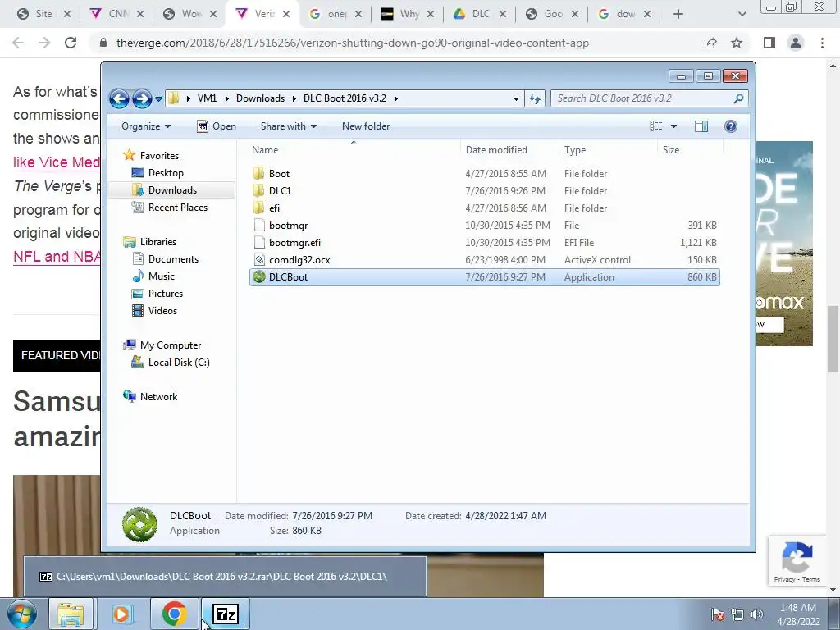
Task: Select the DLCBoot application
Action: [484, 277]
